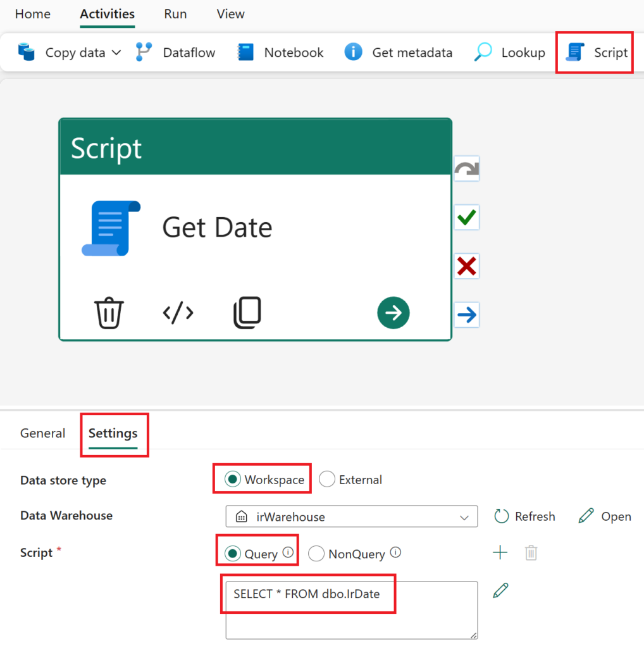Add a Lookup activity

[509, 53]
